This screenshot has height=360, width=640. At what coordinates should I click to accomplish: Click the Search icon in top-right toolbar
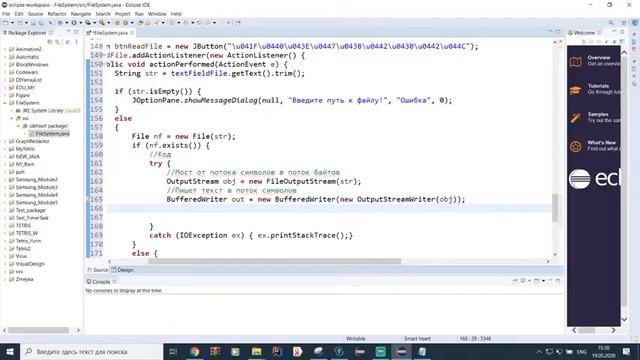click(611, 23)
